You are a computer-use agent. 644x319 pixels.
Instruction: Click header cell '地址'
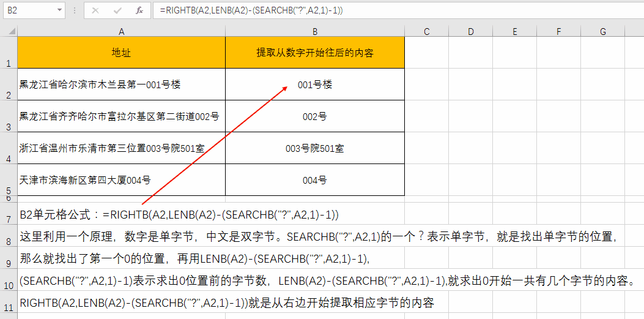pos(121,53)
